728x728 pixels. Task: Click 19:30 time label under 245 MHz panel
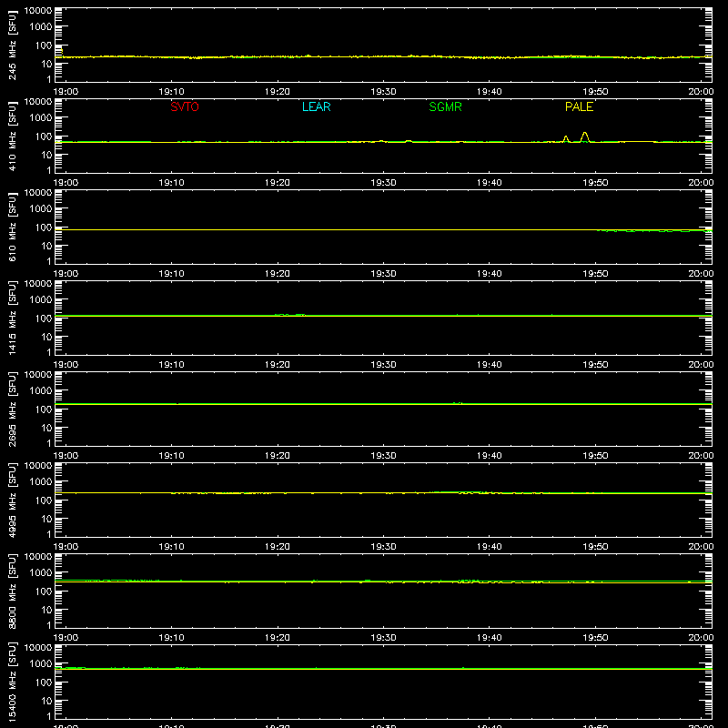383,92
